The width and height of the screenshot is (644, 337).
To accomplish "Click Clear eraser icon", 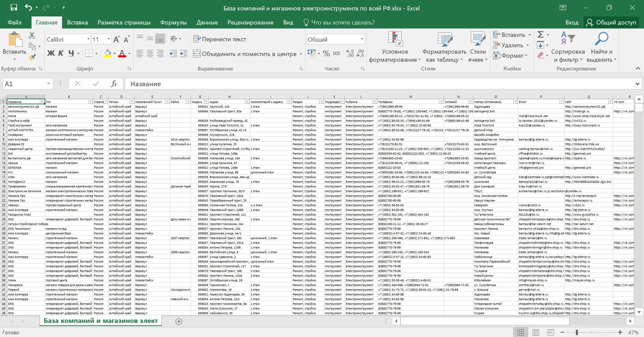I will [540, 55].
